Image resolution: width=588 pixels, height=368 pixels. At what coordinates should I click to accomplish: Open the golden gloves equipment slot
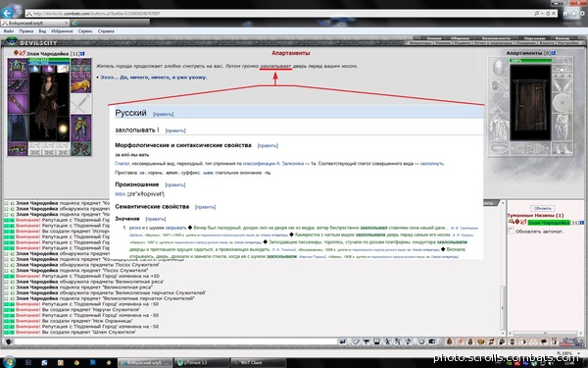80,86
